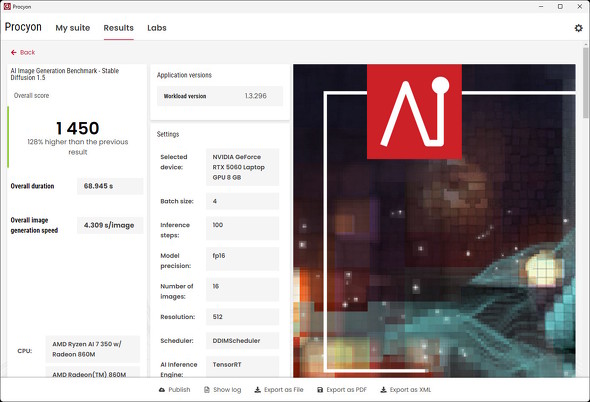Maximize the Procyon window
This screenshot has height=402, width=590.
click(x=560, y=6)
